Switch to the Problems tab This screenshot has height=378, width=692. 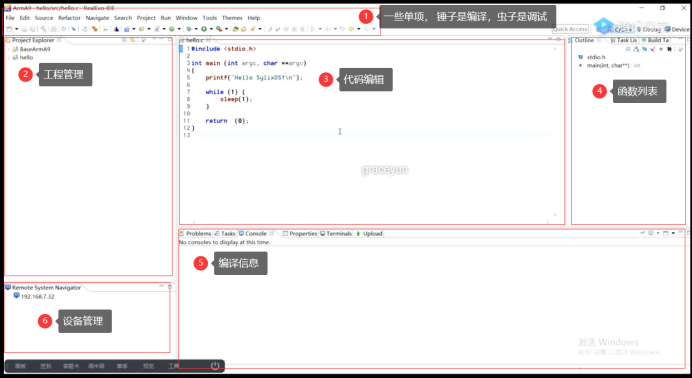coord(195,233)
